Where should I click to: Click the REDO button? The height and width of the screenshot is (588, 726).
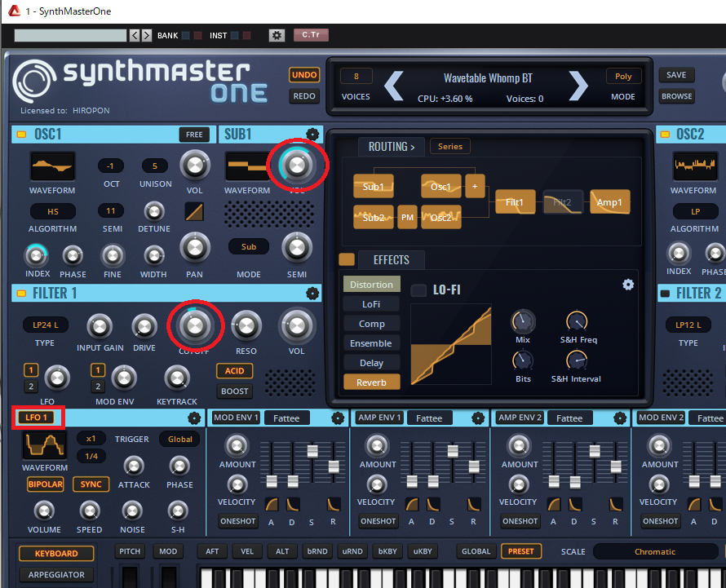click(x=304, y=96)
